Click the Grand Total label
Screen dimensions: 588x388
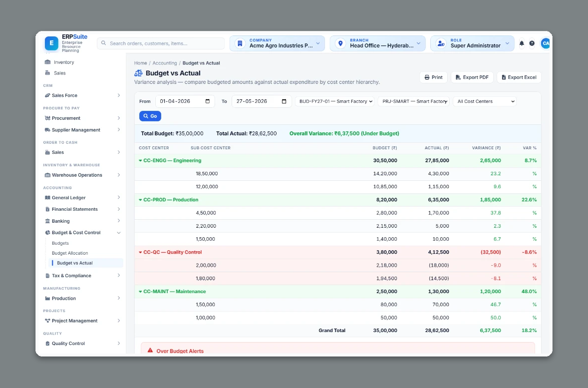[332, 331]
